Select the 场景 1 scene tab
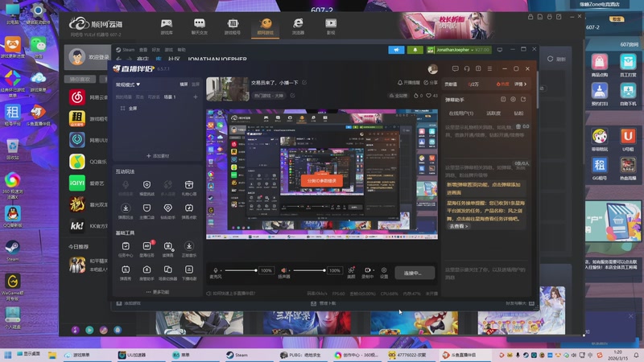644x362 pixels. [170, 97]
